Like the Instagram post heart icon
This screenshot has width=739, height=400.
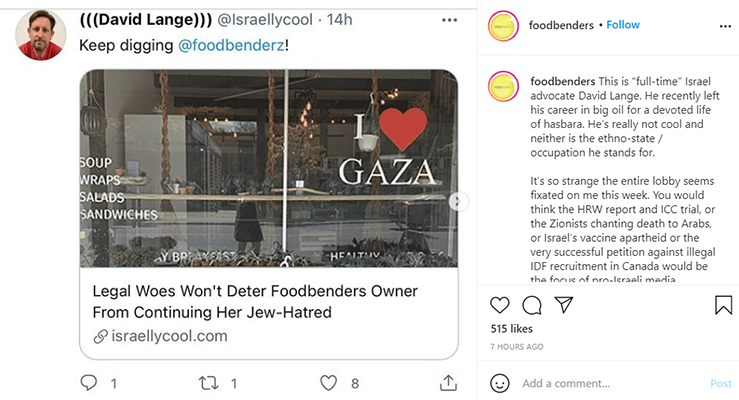tap(500, 305)
